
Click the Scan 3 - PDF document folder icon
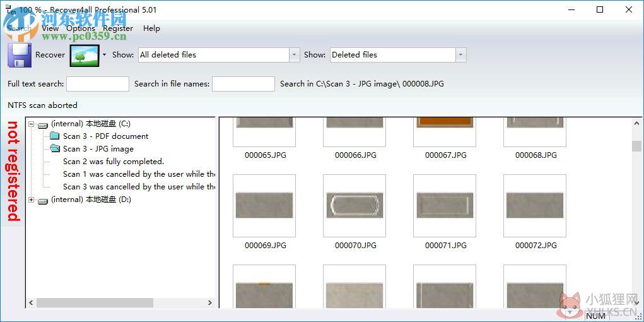55,136
